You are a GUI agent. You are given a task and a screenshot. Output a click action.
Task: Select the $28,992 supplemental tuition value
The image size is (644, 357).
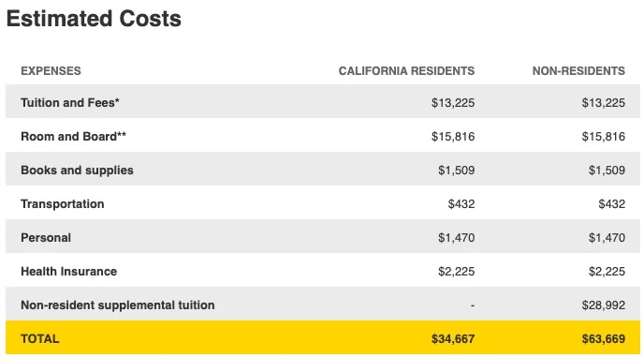(x=604, y=305)
